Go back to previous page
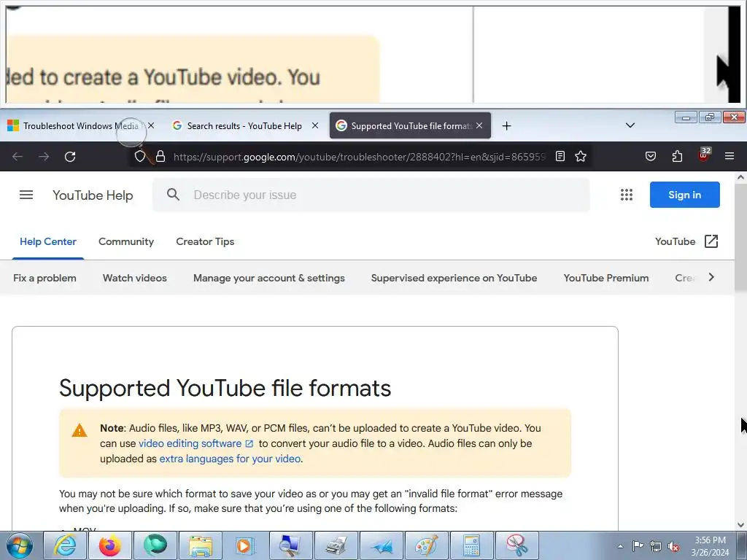The height and width of the screenshot is (560, 747). (x=18, y=157)
